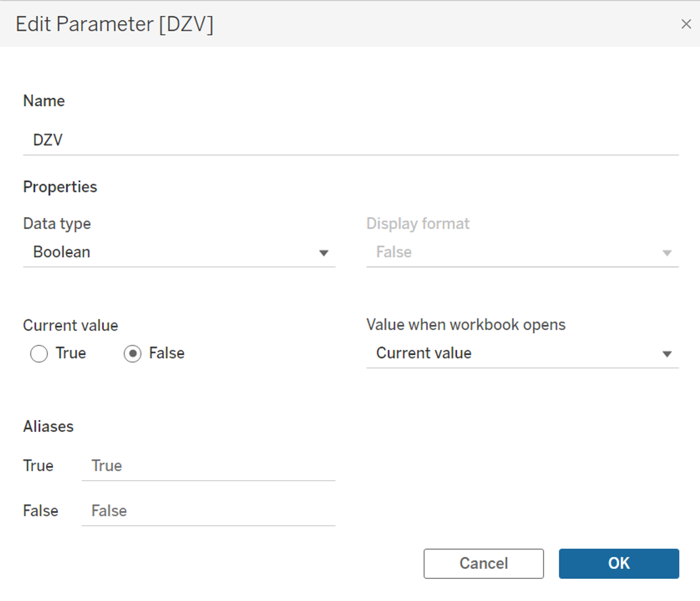This screenshot has width=700, height=601.
Task: Close the Edit Parameter dialog
Action: (686, 24)
